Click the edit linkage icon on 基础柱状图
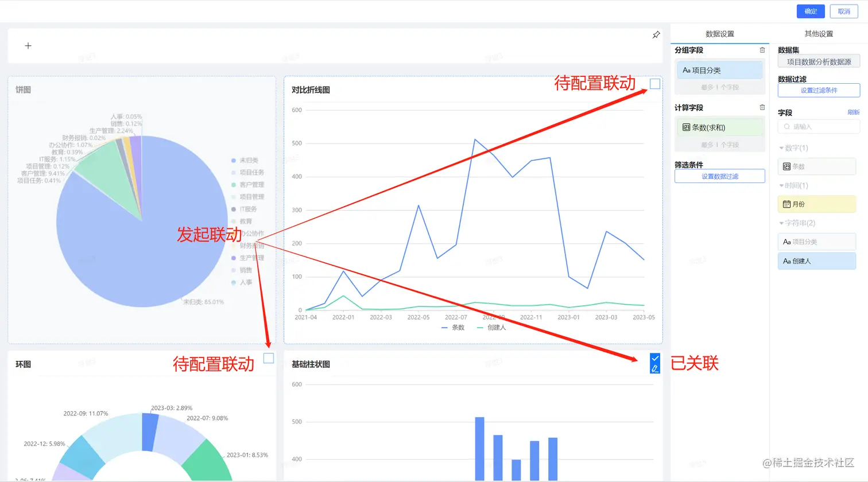The image size is (868, 482). (655, 368)
